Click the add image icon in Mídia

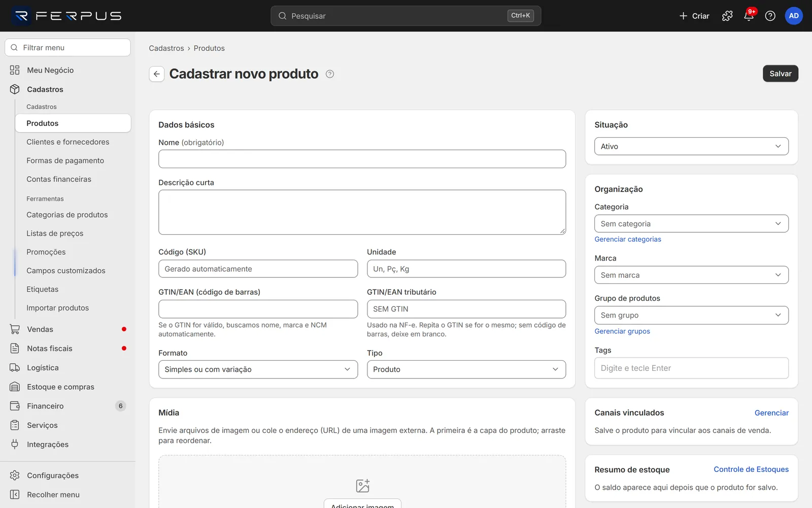point(362,486)
